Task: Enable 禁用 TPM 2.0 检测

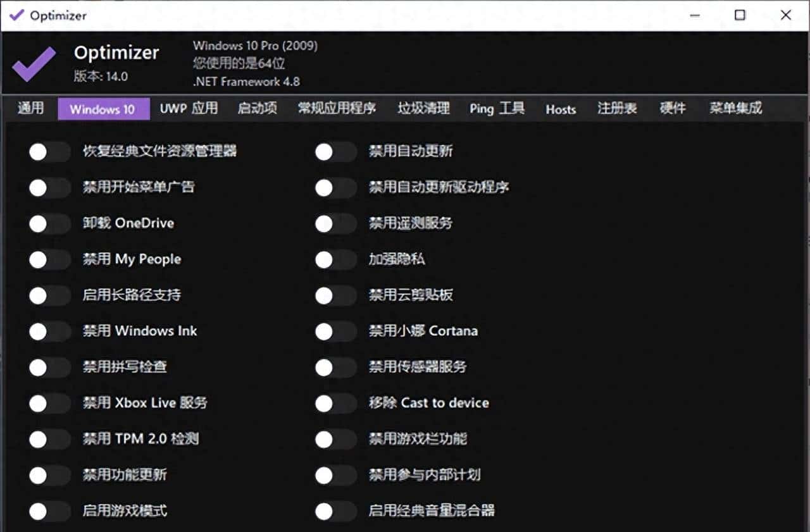Action: click(49, 439)
